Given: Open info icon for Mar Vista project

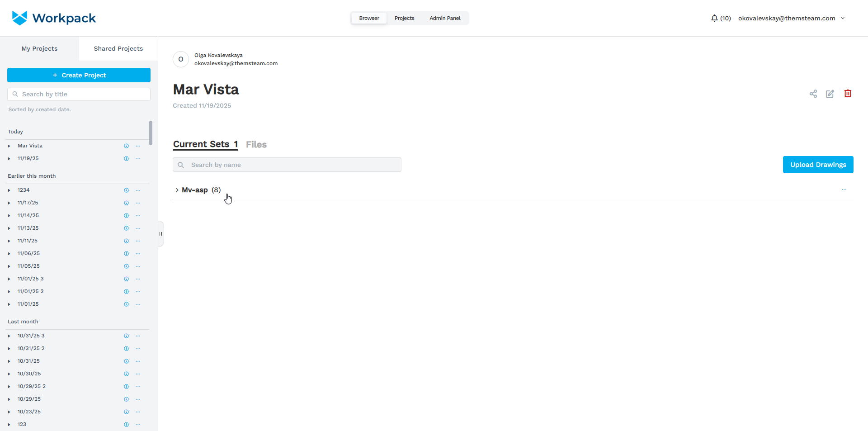Looking at the screenshot, I should (127, 146).
